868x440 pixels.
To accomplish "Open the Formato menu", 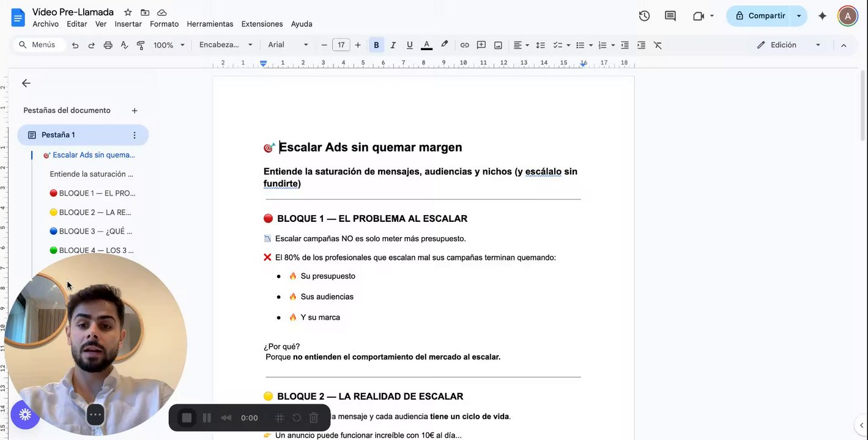I will click(x=164, y=24).
